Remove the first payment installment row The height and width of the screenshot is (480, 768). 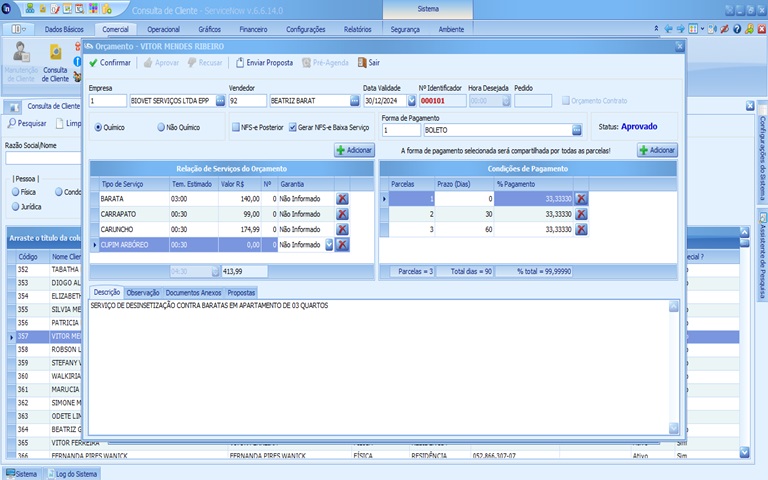coord(581,199)
